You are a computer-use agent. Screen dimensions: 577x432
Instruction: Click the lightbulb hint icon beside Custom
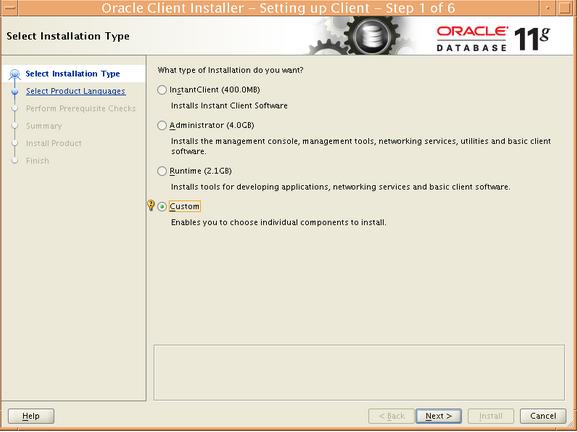151,205
